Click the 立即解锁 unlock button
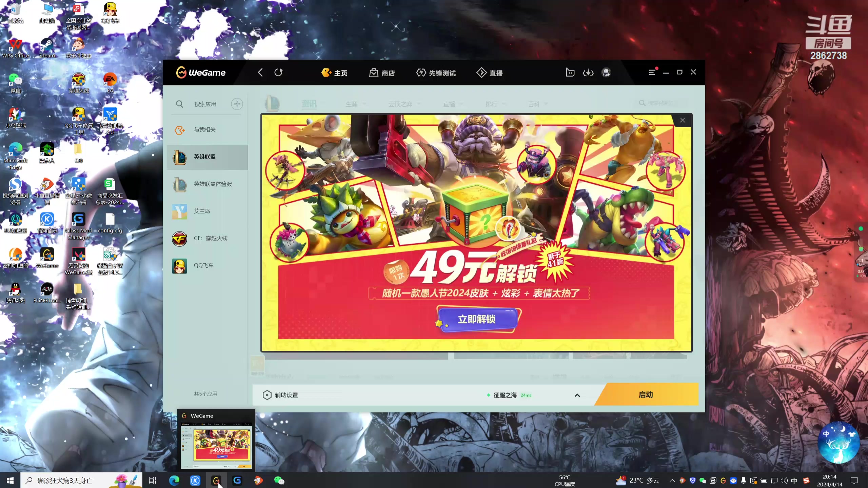Screen dimensions: 868x488 click(x=477, y=319)
